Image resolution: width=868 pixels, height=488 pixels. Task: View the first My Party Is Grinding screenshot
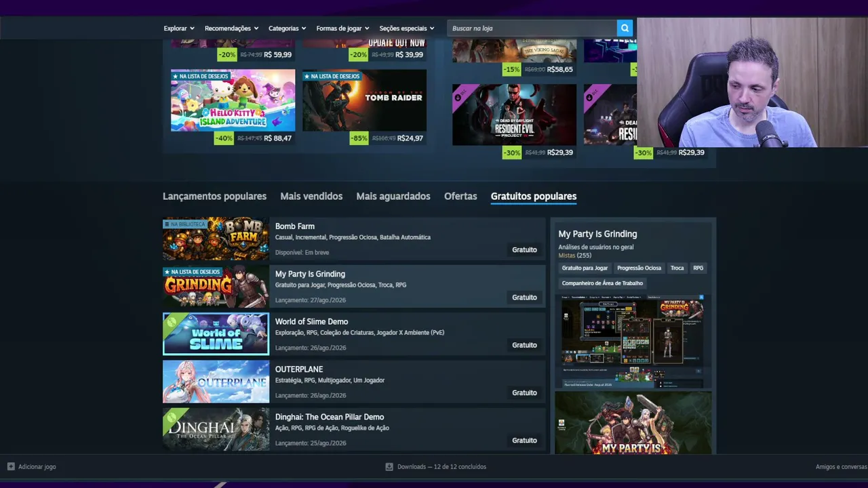point(633,342)
